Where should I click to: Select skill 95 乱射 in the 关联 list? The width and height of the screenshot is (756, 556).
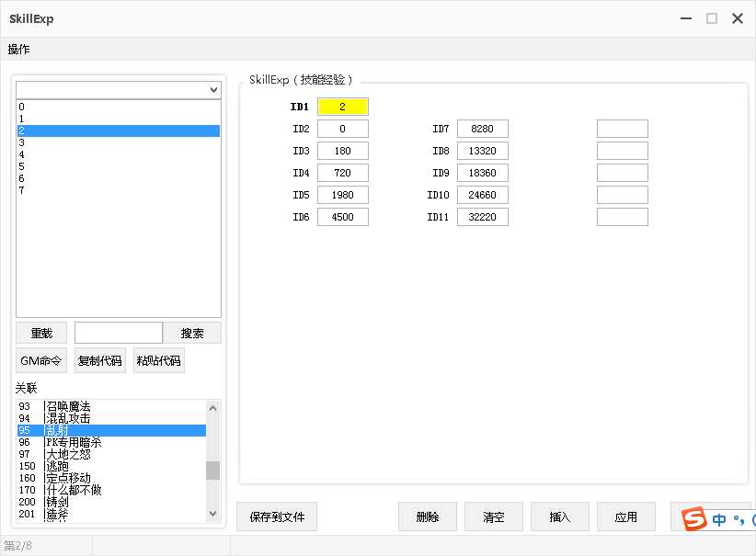pos(111,430)
